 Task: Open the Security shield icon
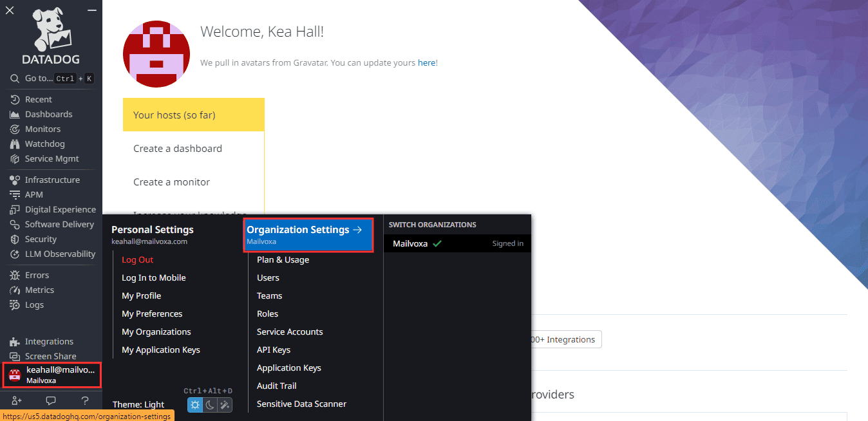(x=15, y=239)
